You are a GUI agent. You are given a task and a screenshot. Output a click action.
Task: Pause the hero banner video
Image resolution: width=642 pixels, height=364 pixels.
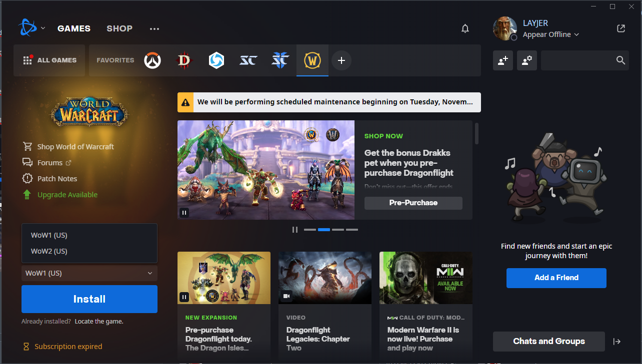click(x=184, y=213)
